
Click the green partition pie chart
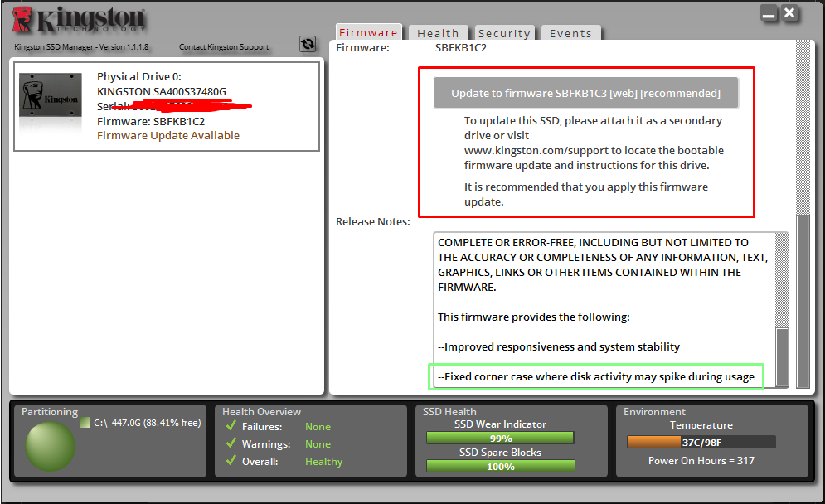(50, 446)
